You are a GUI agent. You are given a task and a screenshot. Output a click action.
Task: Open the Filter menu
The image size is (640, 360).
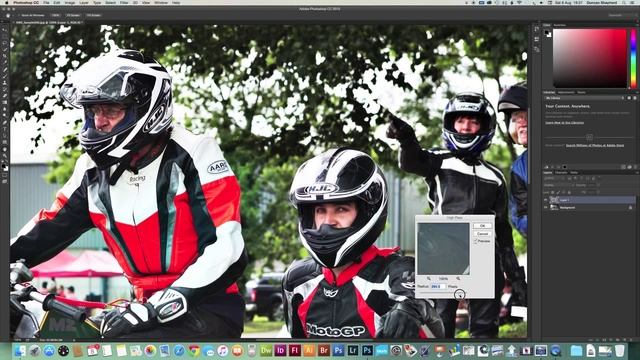pos(124,2)
